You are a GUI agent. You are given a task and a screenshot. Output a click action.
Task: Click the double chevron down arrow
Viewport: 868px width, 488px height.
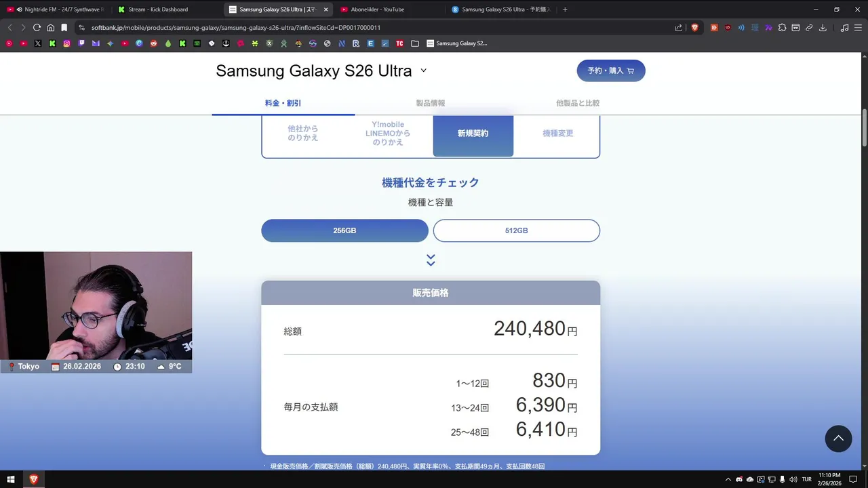click(431, 260)
